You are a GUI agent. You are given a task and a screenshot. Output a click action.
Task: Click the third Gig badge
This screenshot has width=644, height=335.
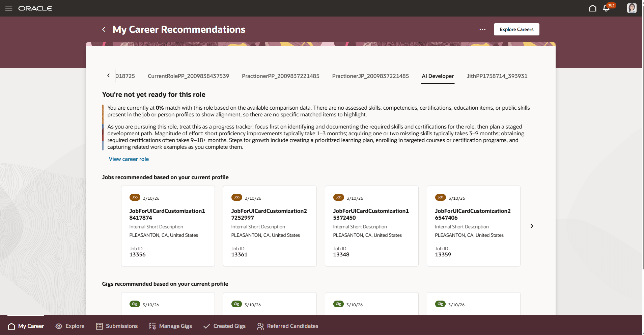click(338, 304)
